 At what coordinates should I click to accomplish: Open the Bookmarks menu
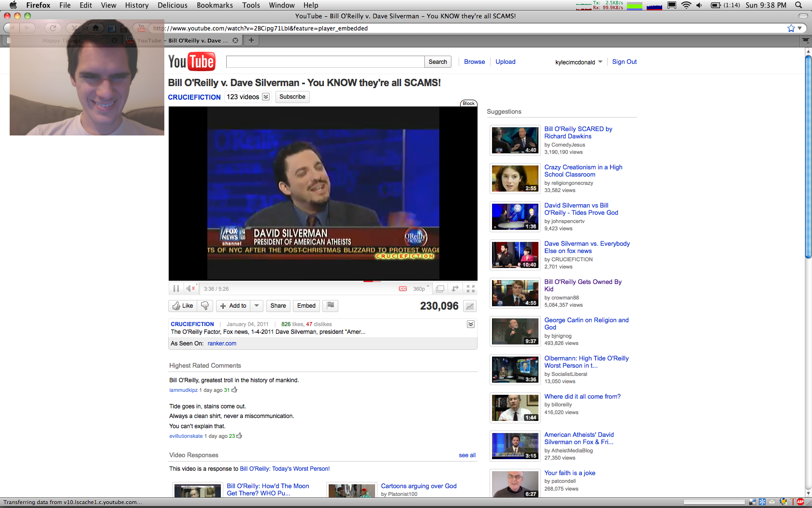coord(215,5)
